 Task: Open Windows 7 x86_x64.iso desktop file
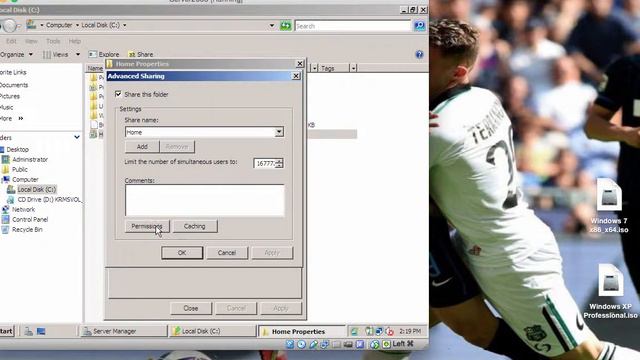[609, 206]
